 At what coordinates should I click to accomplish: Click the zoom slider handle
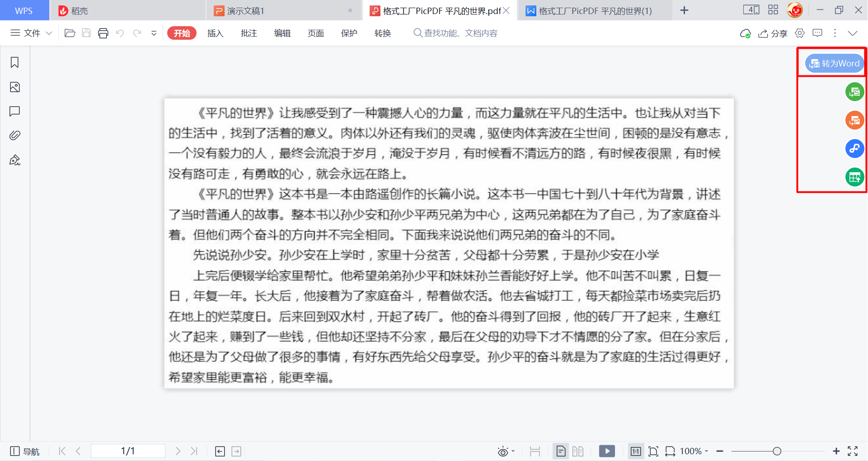(x=777, y=451)
